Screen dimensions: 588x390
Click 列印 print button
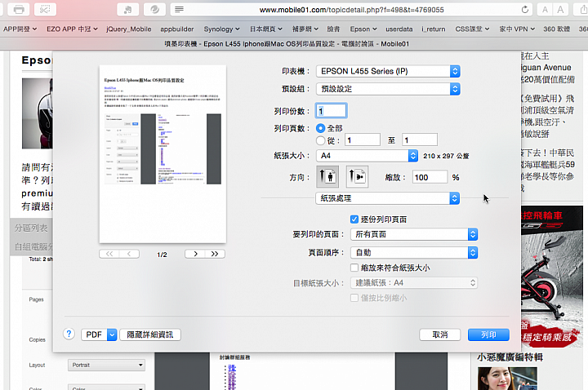(488, 335)
